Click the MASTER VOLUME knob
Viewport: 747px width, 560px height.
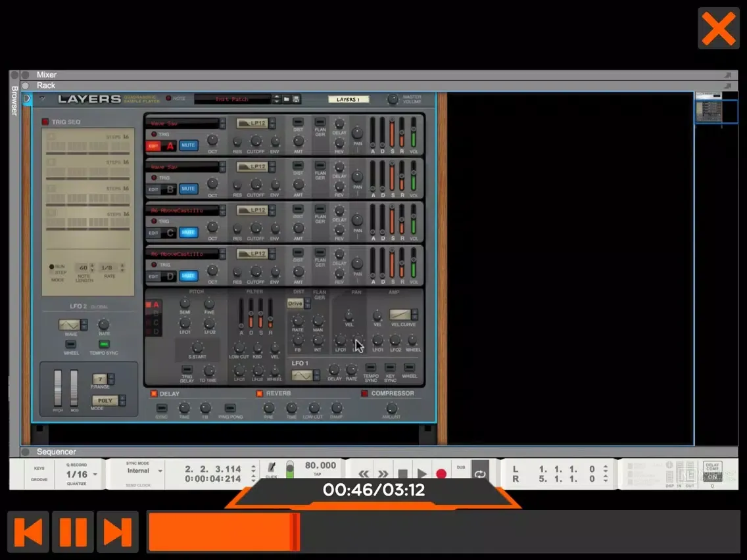(393, 99)
